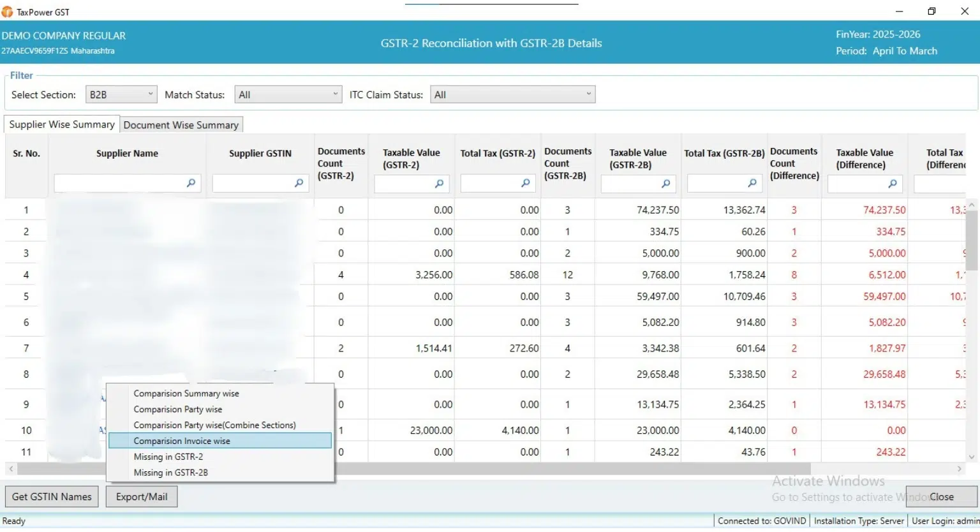Screen dimensions: 980x532
Task: Click the 74,237.50 Taxable Value (GSTR-2B) cell
Action: point(638,210)
